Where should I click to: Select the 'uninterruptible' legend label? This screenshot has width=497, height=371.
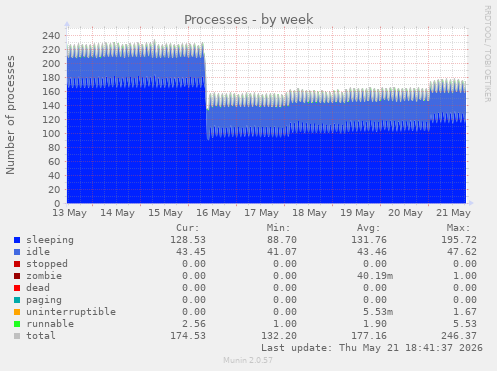pos(71,312)
